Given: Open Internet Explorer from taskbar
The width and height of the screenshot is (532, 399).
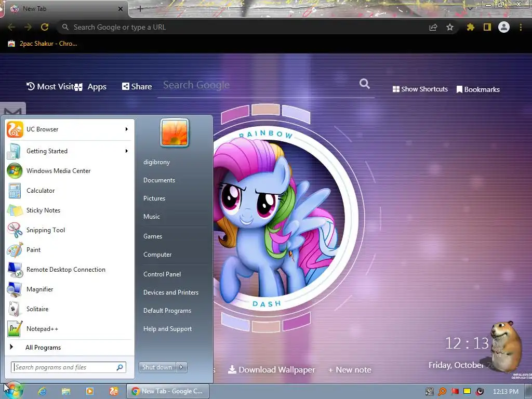Looking at the screenshot, I should [x=42, y=391].
